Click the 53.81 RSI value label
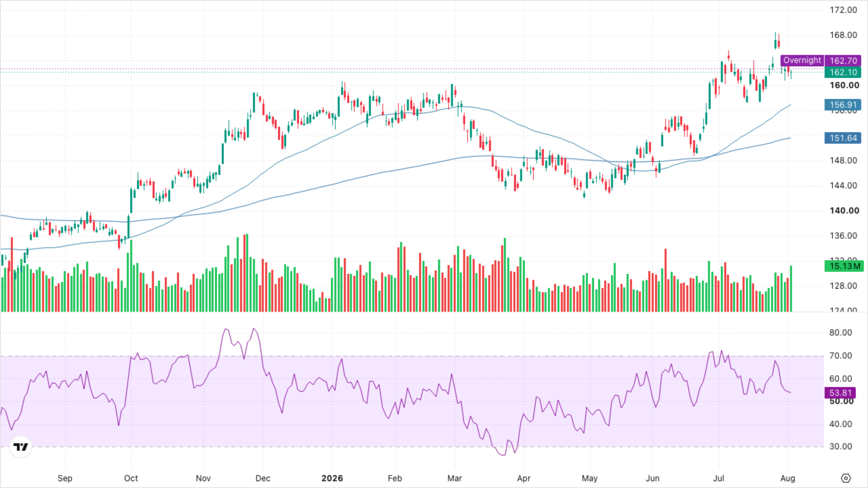868x488 pixels. click(840, 393)
